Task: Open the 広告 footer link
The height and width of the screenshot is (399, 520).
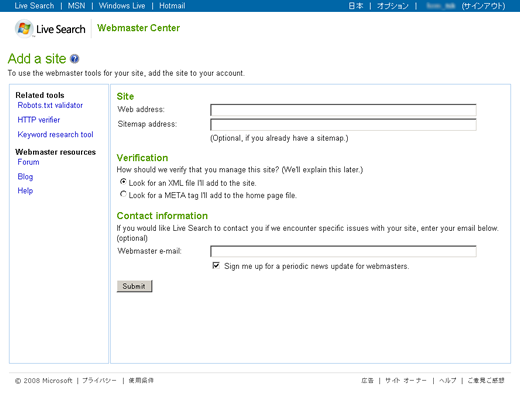Action: [367, 380]
